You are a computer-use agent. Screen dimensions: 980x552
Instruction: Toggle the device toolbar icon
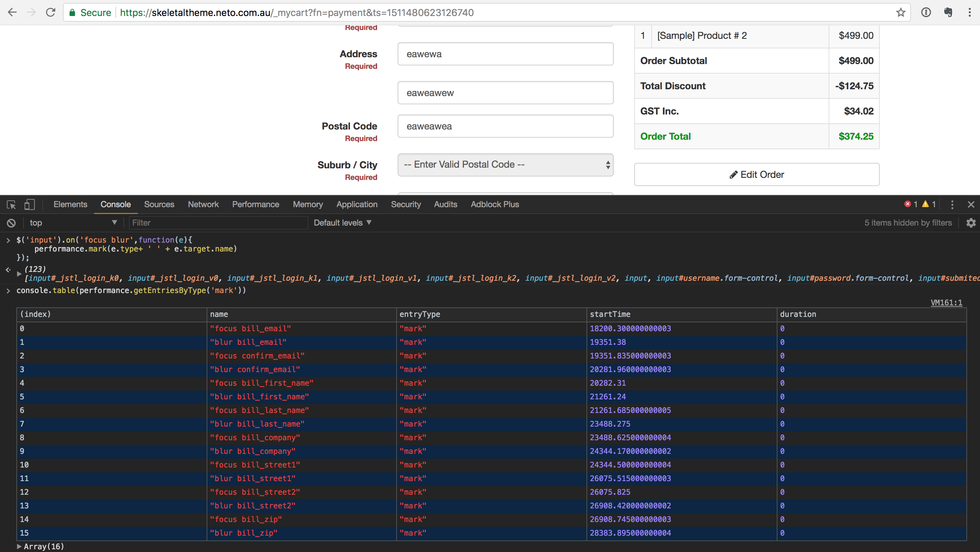29,205
